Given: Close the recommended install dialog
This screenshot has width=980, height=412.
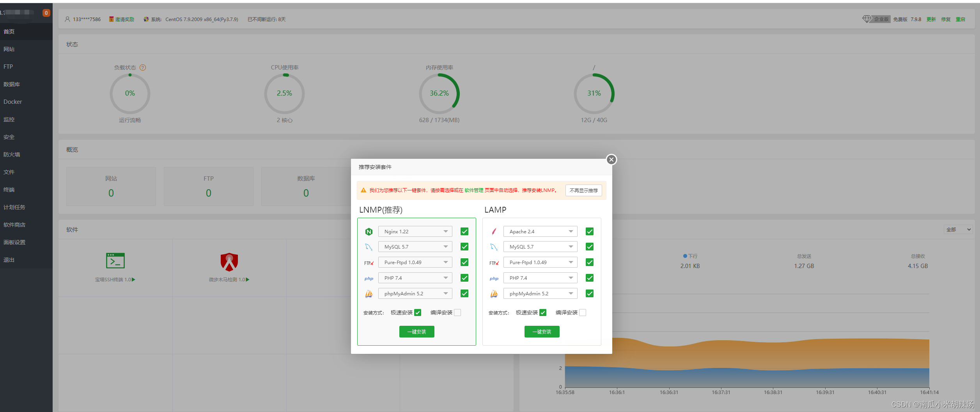Looking at the screenshot, I should [611, 159].
